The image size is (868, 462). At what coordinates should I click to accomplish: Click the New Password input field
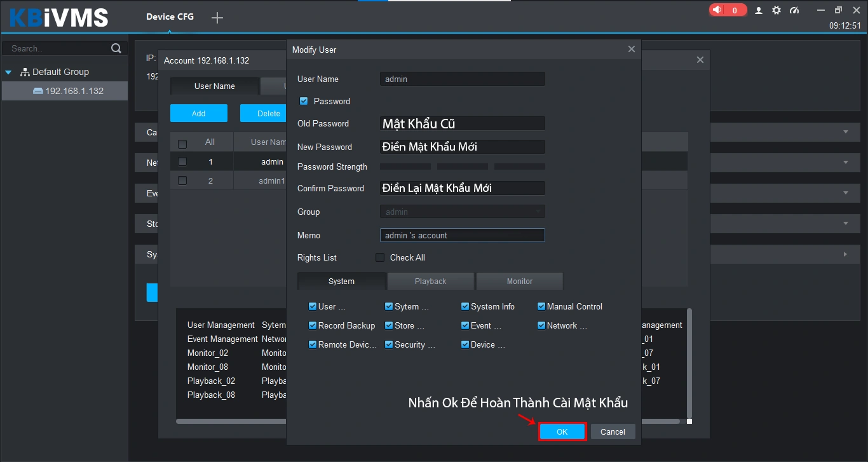click(x=462, y=147)
